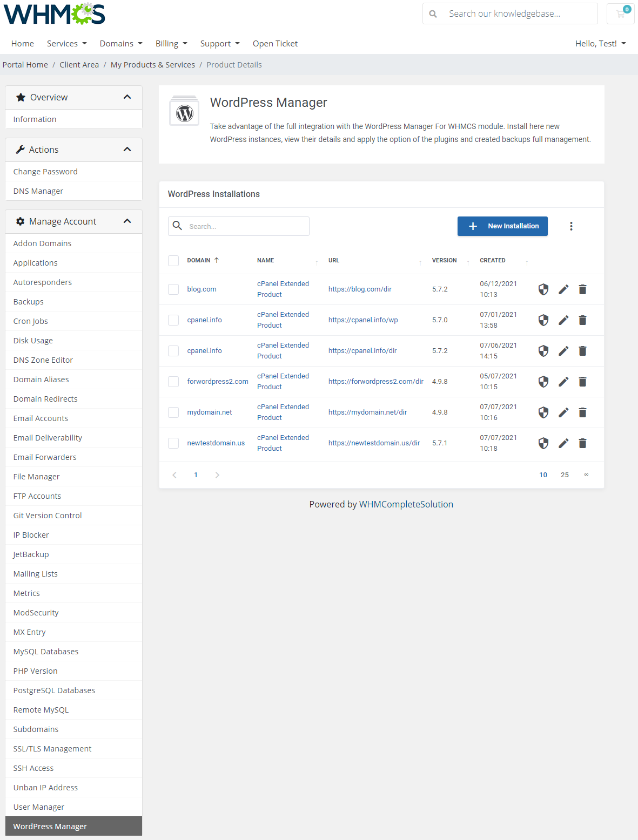Image resolution: width=638 pixels, height=840 pixels.
Task: Go to previous page arrow
Action: [174, 475]
